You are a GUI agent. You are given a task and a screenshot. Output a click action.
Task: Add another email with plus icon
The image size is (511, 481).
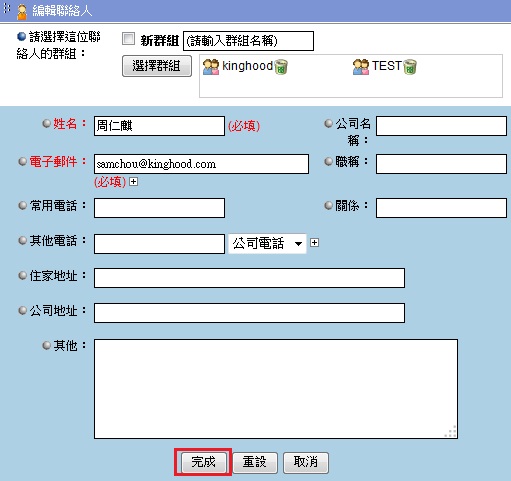pyautogui.click(x=134, y=182)
